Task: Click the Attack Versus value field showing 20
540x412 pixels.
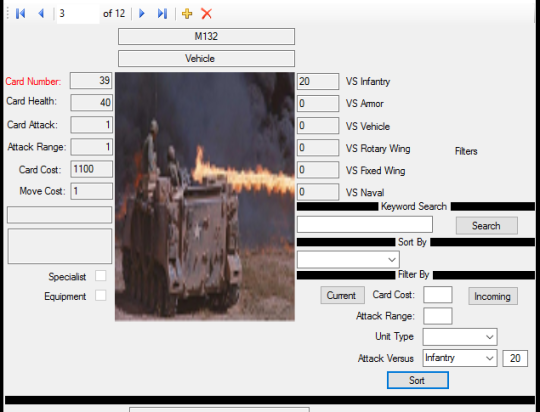Action: [x=515, y=358]
